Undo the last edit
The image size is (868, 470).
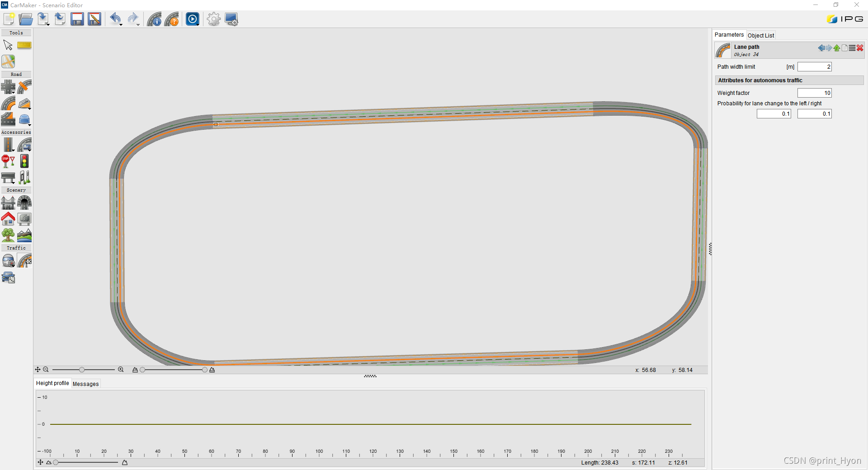115,19
